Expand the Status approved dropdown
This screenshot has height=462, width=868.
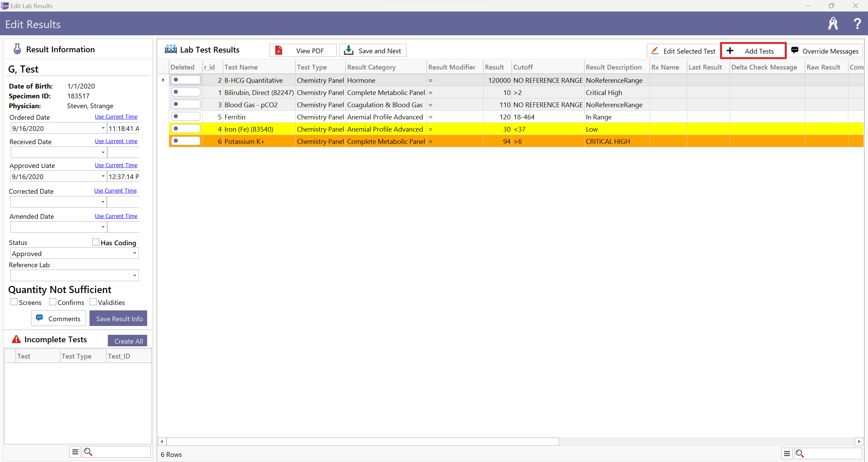(x=134, y=253)
